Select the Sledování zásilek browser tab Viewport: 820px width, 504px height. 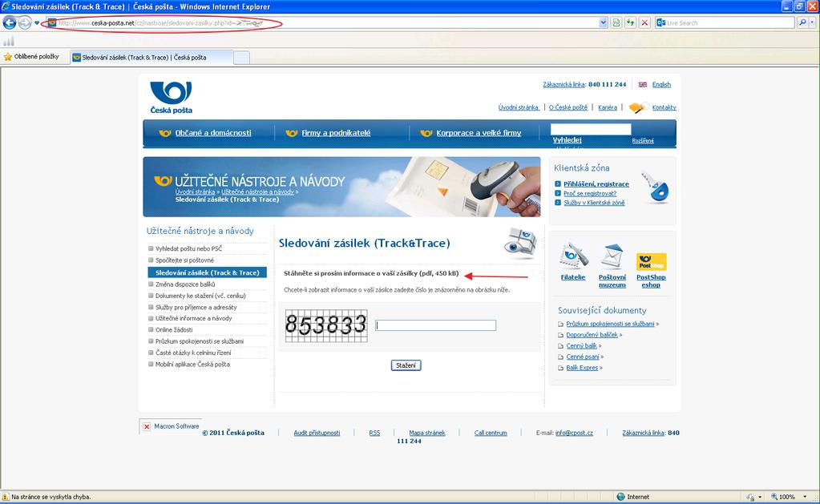(151, 58)
